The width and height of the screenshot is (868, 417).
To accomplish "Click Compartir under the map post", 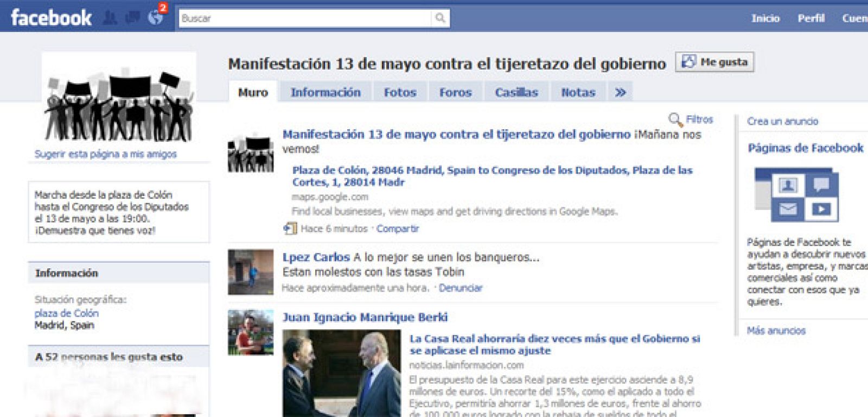I will tap(398, 229).
